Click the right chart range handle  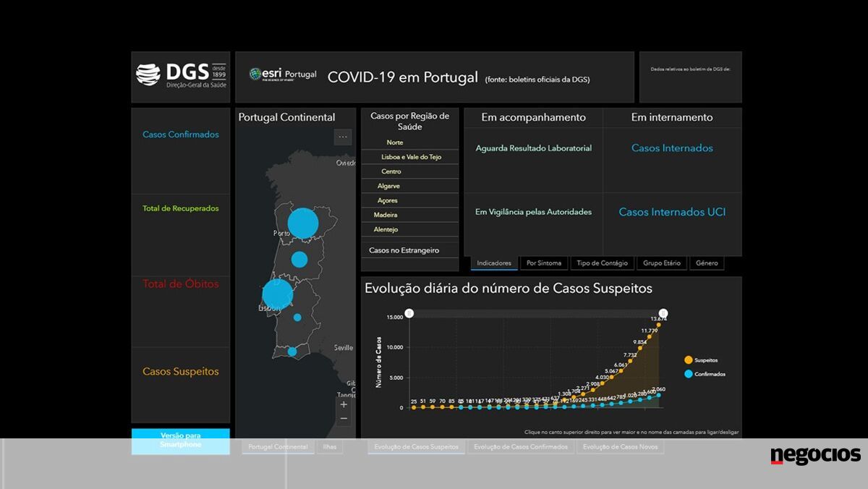click(x=659, y=313)
